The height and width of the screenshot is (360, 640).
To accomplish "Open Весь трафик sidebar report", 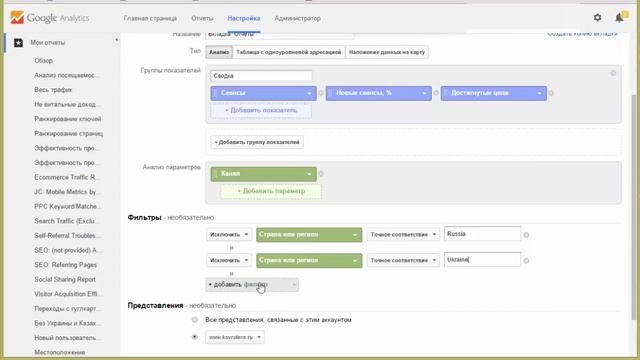I will point(53,90).
